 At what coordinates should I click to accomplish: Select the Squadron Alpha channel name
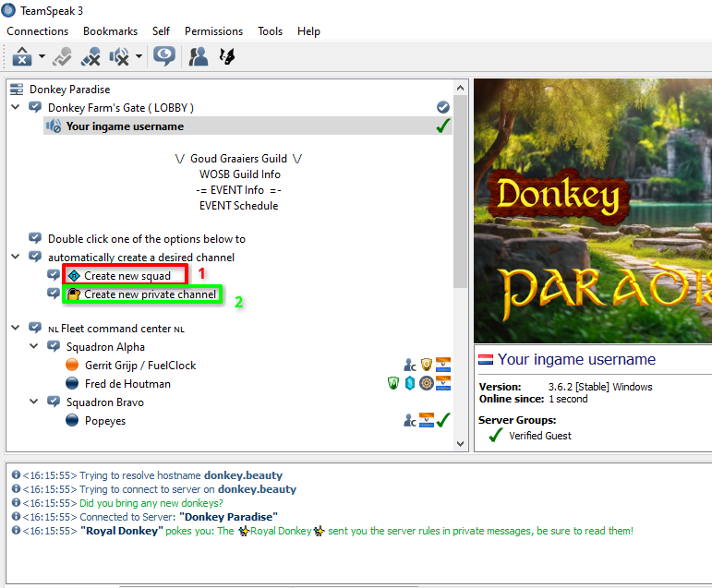tap(105, 347)
